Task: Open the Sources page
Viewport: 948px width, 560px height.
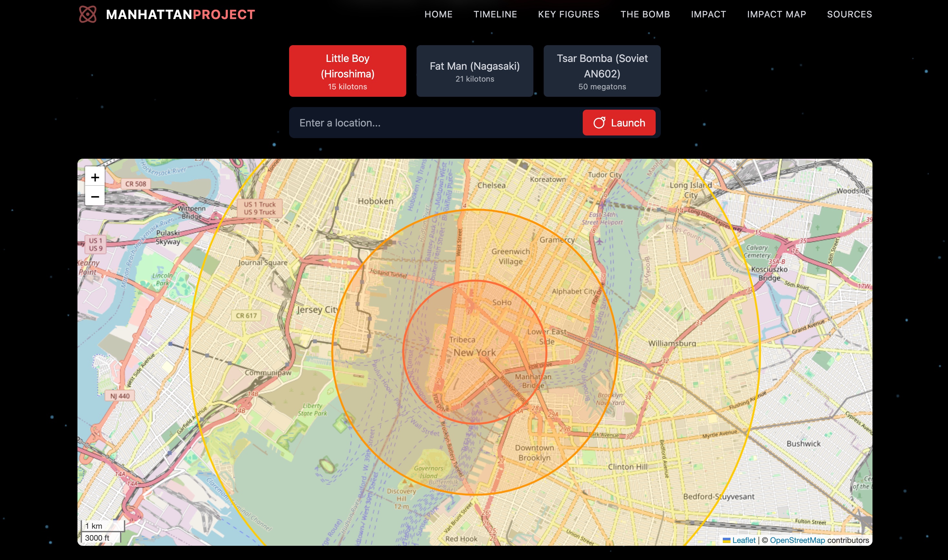Action: 849,14
